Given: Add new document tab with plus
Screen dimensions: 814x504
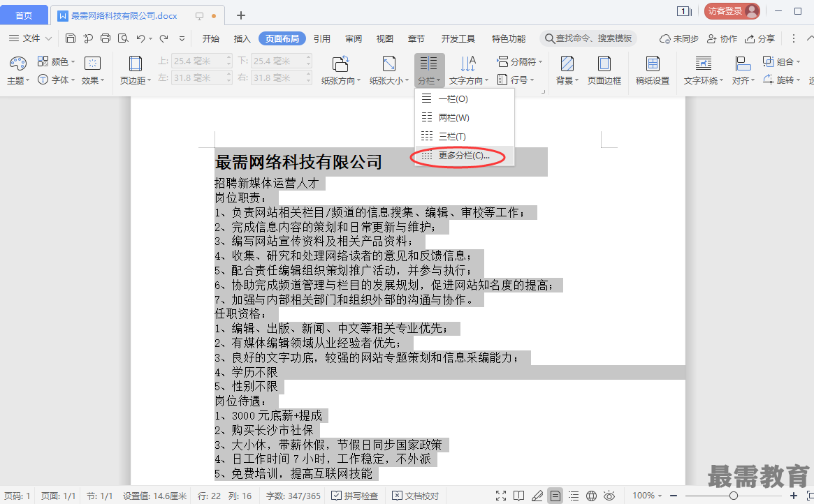Looking at the screenshot, I should pos(241,15).
